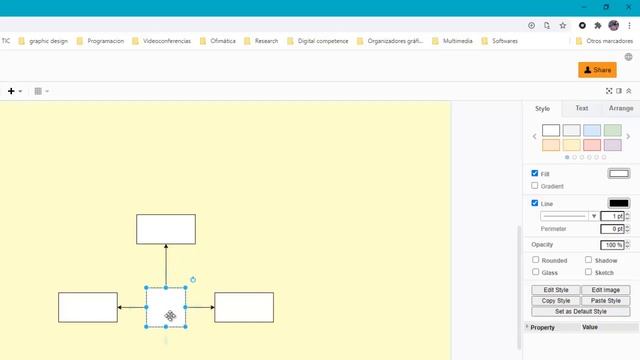Select the red style swatch
Screen dimensions: 640x360
click(x=592, y=145)
